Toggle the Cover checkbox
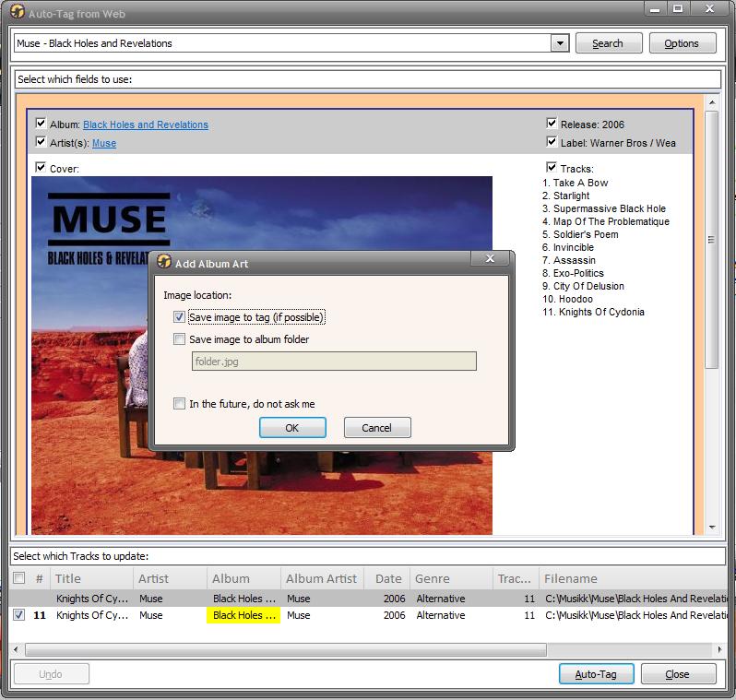The width and height of the screenshot is (736, 700). [x=41, y=167]
